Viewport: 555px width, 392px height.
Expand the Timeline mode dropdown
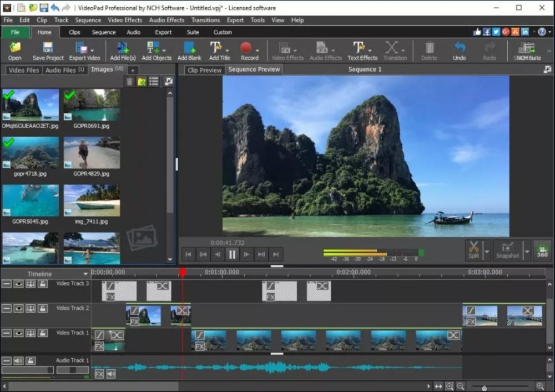[85, 274]
